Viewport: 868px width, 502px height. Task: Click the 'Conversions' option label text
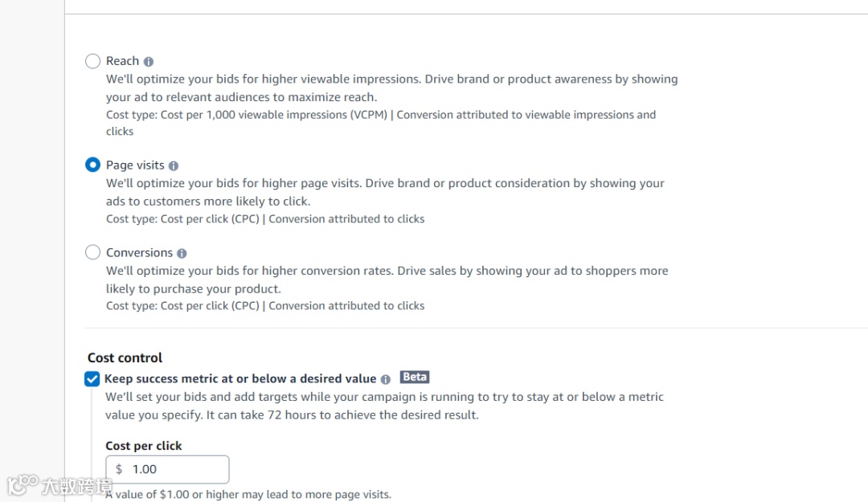point(139,253)
